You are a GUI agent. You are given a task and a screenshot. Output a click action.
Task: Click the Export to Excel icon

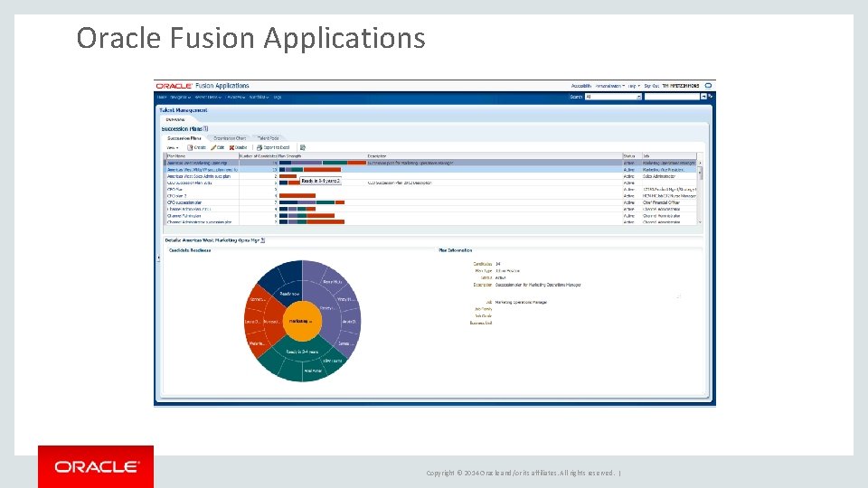click(x=259, y=147)
